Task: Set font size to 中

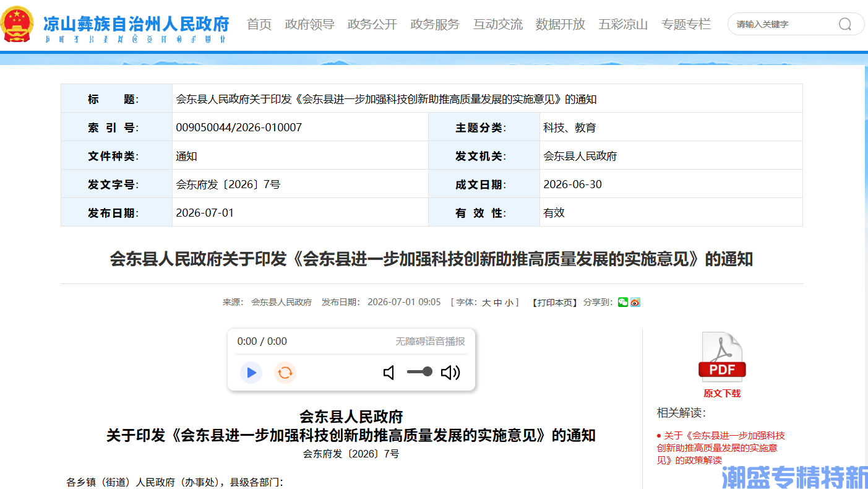Action: pos(497,303)
